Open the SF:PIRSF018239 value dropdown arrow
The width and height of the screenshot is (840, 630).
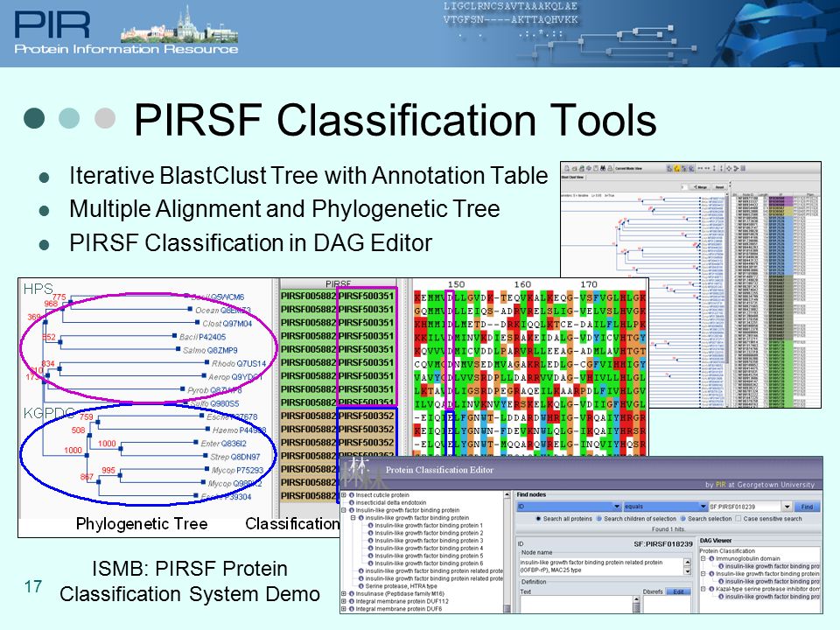tap(787, 507)
